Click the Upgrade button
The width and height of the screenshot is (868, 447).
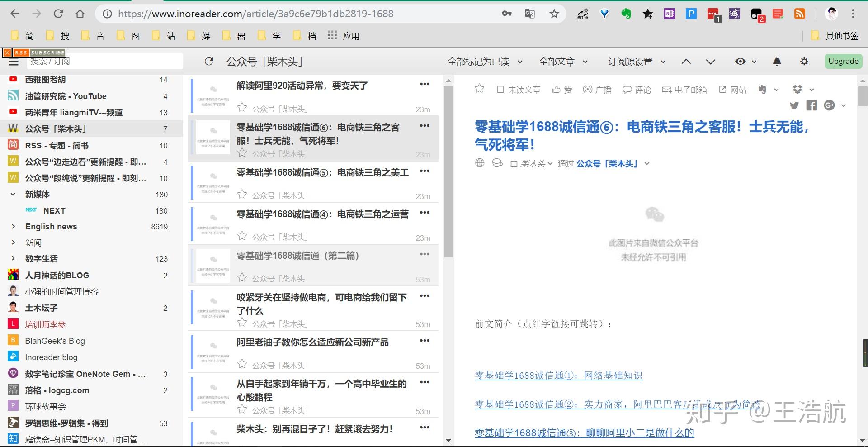point(843,61)
